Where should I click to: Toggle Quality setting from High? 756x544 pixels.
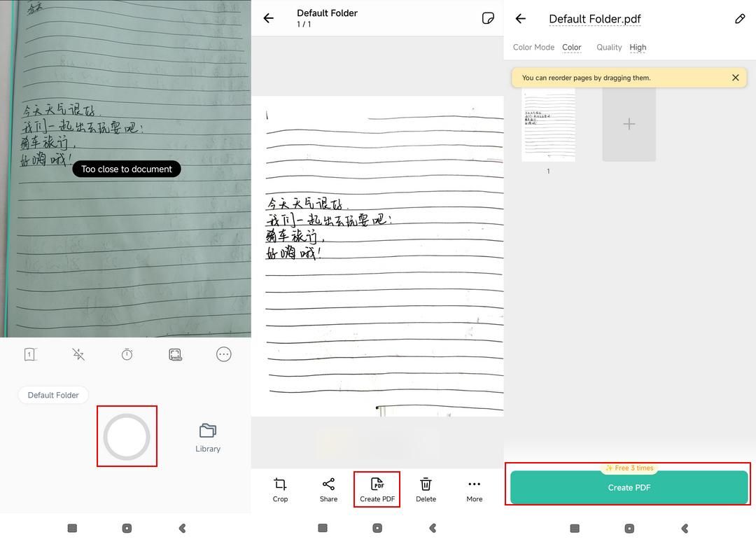tap(637, 47)
